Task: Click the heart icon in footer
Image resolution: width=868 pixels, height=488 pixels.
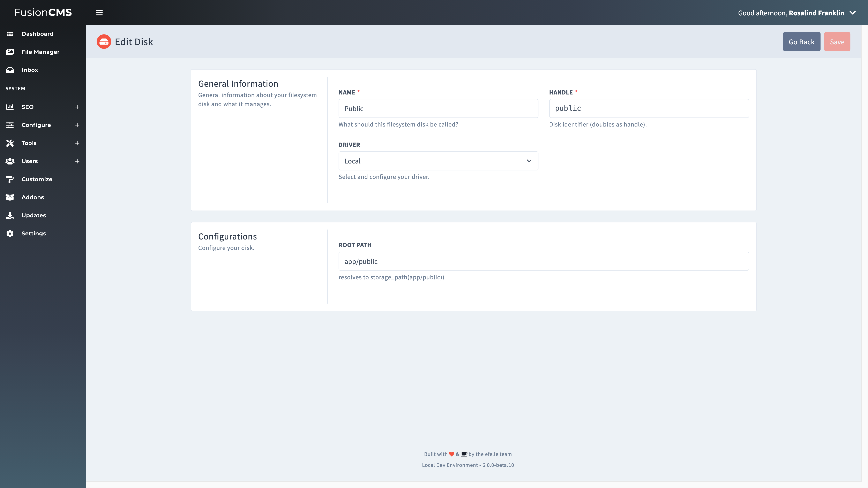Action: (451, 454)
